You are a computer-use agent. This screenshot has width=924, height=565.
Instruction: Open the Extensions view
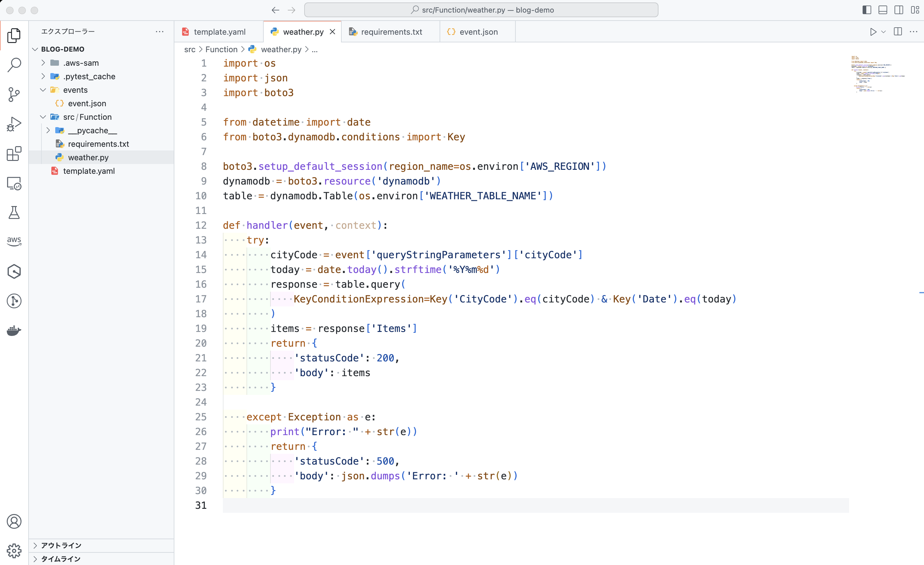tap(14, 154)
